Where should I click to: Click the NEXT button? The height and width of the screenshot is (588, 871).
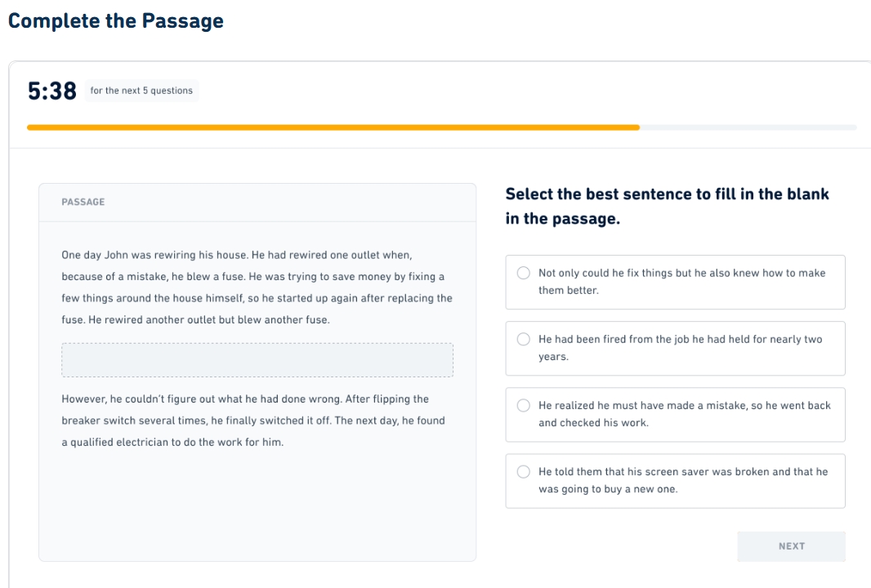pyautogui.click(x=791, y=546)
